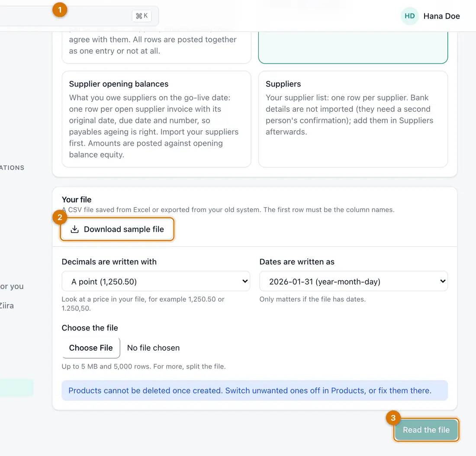
Task: Click 'Only matters if the file has dates' text
Action: pyautogui.click(x=312, y=299)
